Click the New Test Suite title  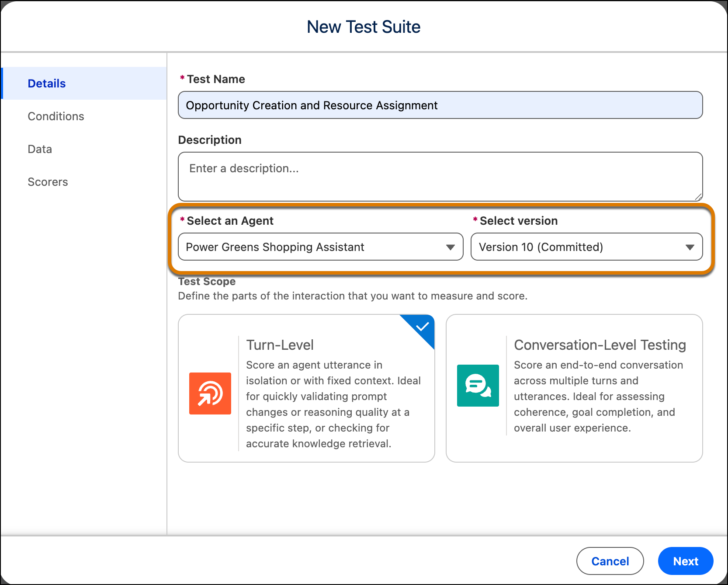coord(364,27)
